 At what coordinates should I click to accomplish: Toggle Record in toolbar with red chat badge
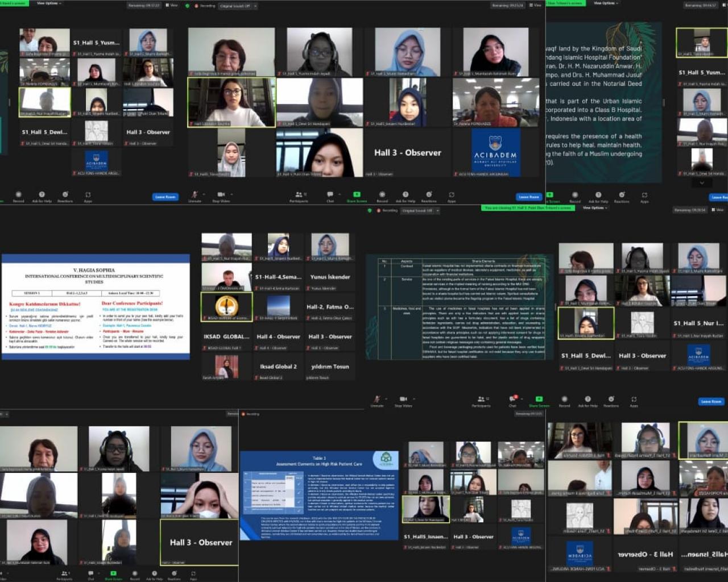(564, 400)
